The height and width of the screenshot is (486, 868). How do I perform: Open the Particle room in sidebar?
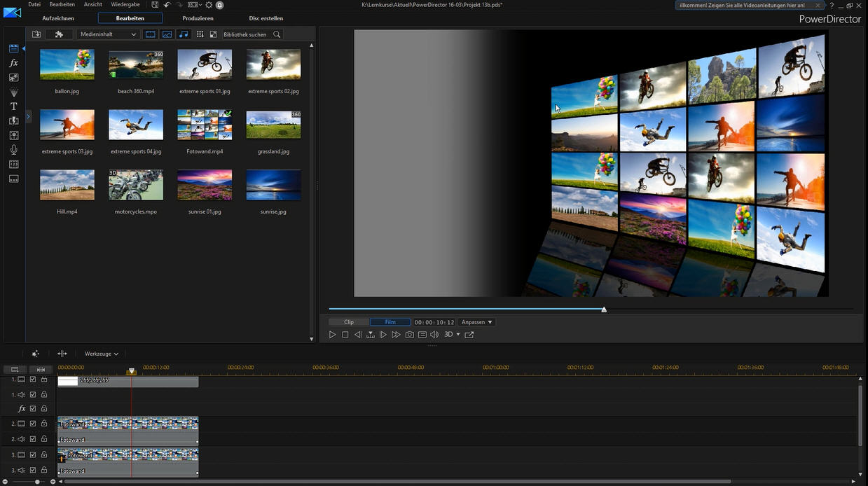13,92
